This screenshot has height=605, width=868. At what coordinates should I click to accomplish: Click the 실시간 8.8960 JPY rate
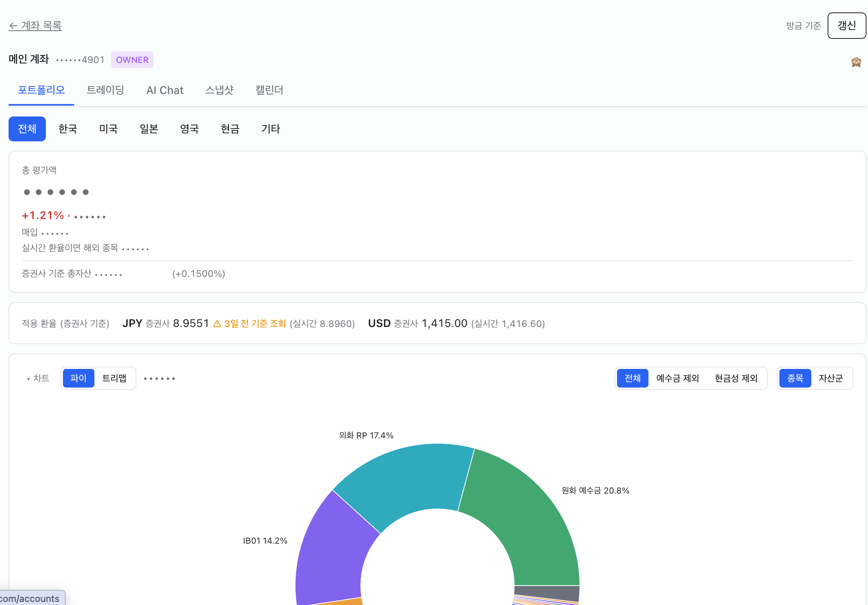322,323
